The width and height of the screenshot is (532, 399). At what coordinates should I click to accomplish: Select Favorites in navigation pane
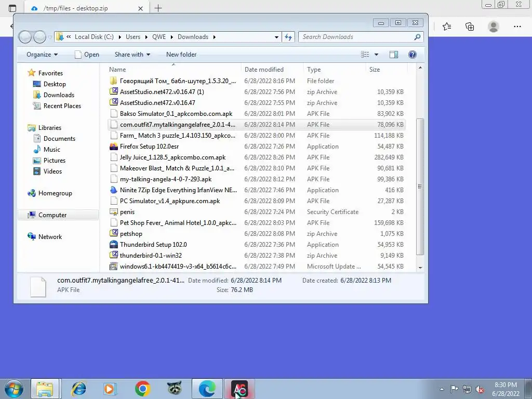pos(45,73)
